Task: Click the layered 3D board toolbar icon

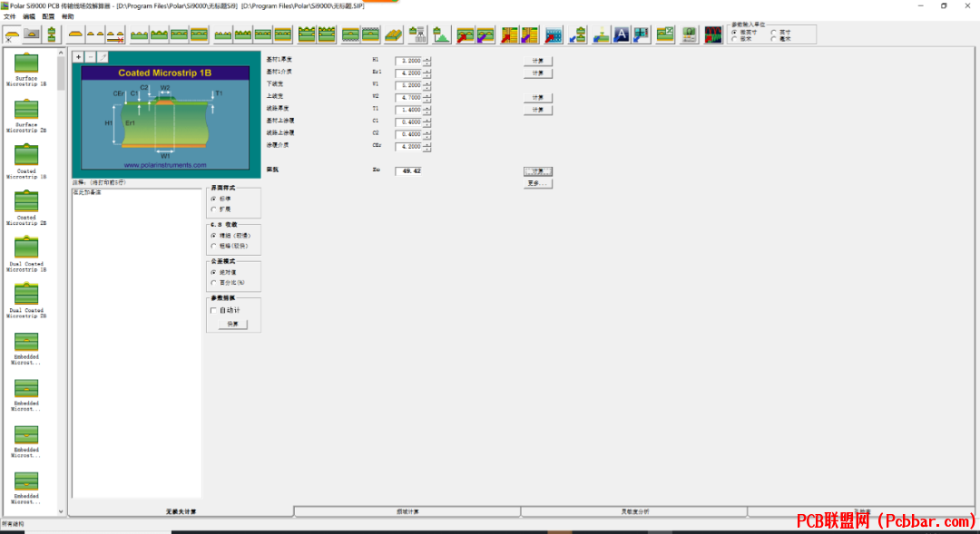Action: click(393, 35)
